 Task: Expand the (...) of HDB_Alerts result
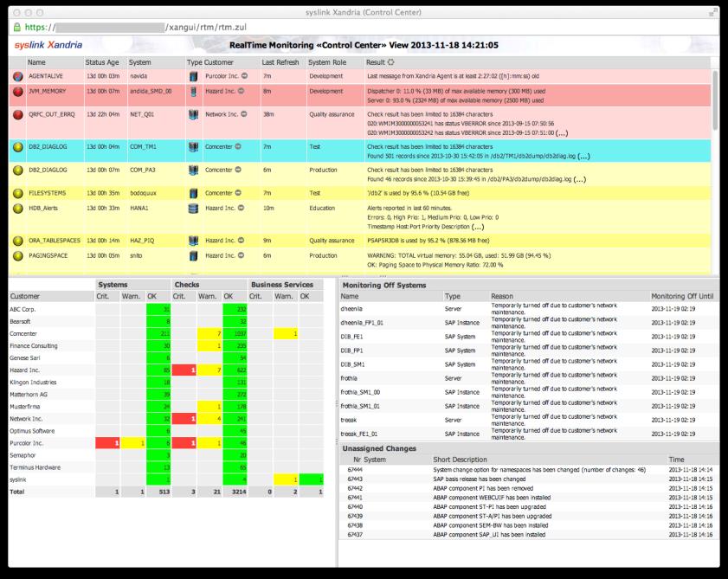(x=478, y=227)
